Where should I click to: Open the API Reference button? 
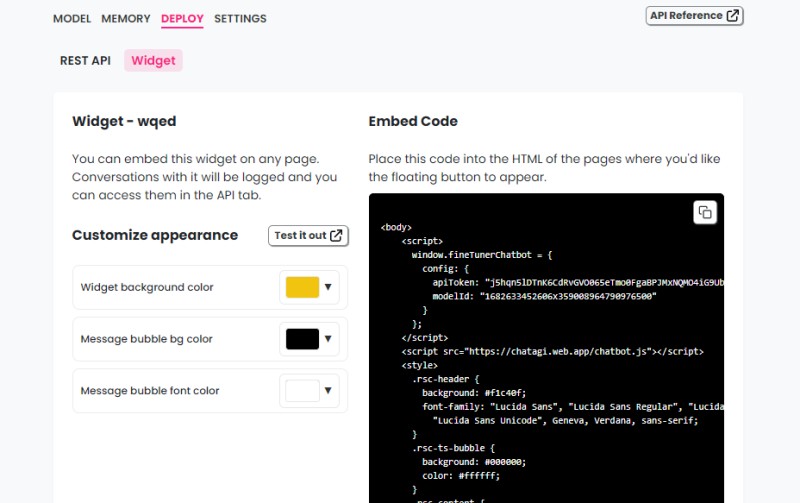tap(694, 16)
